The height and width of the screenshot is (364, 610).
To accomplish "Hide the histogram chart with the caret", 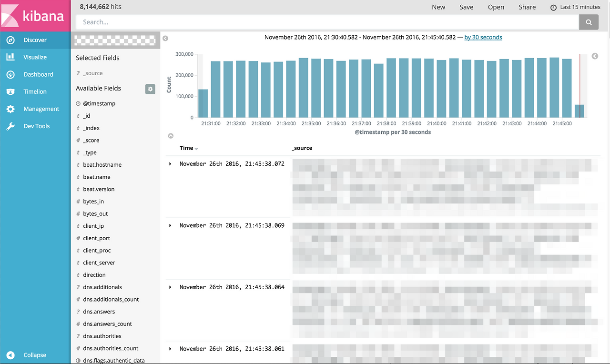I will coord(171,136).
